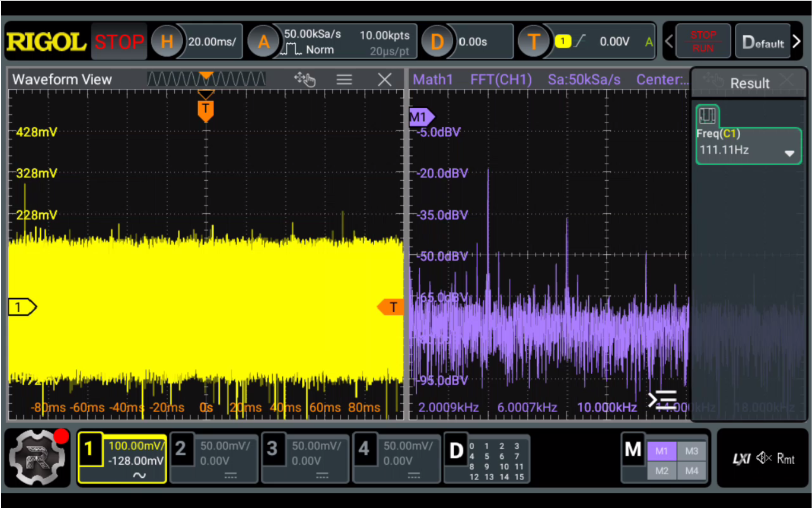Toggle the M2 math channel
This screenshot has height=509, width=812.
tap(661, 470)
